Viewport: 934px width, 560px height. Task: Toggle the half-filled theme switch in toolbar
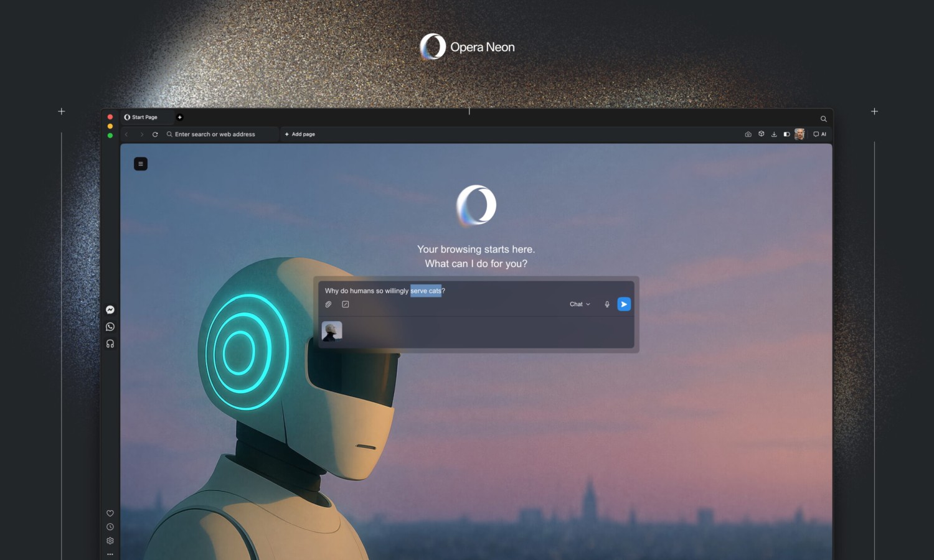[x=786, y=134]
